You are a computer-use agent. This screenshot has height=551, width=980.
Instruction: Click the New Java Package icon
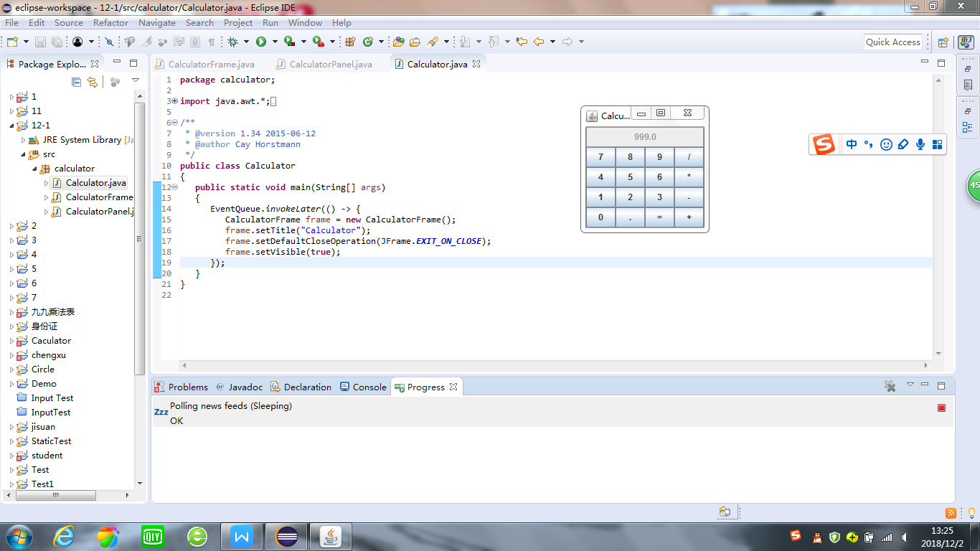(350, 42)
